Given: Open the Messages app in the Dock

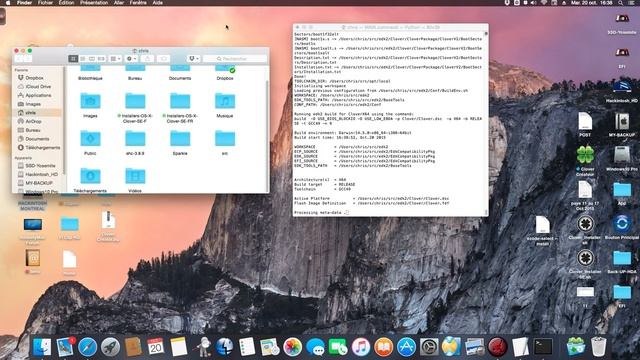Looking at the screenshot, I should (x=315, y=347).
